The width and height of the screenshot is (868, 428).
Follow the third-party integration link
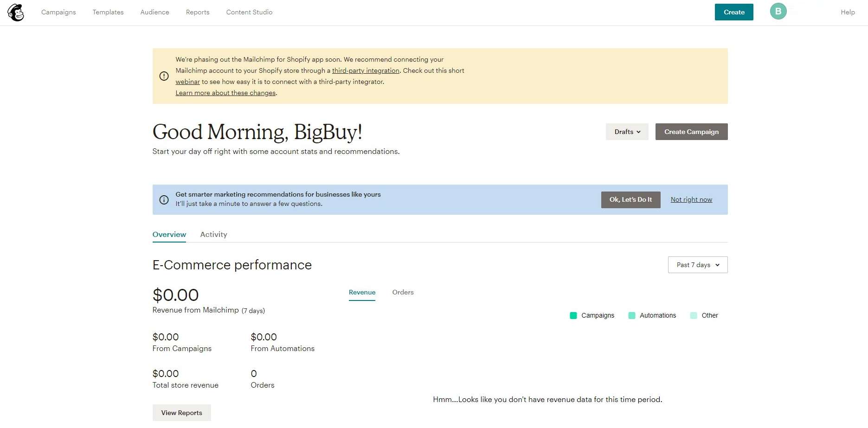[x=366, y=70]
